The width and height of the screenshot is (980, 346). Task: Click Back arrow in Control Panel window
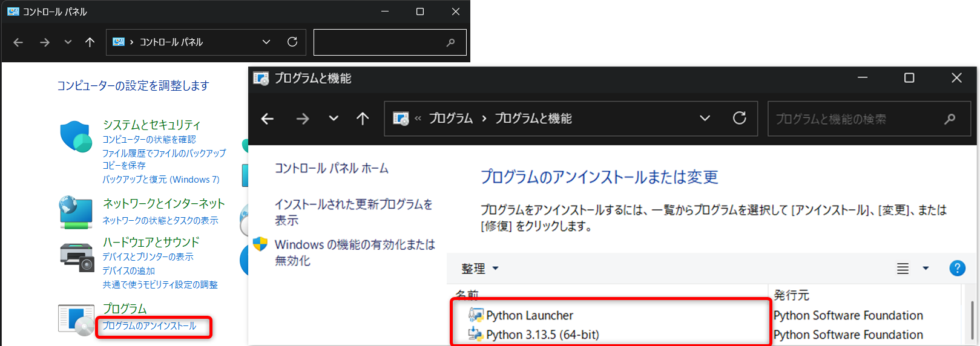tap(18, 42)
